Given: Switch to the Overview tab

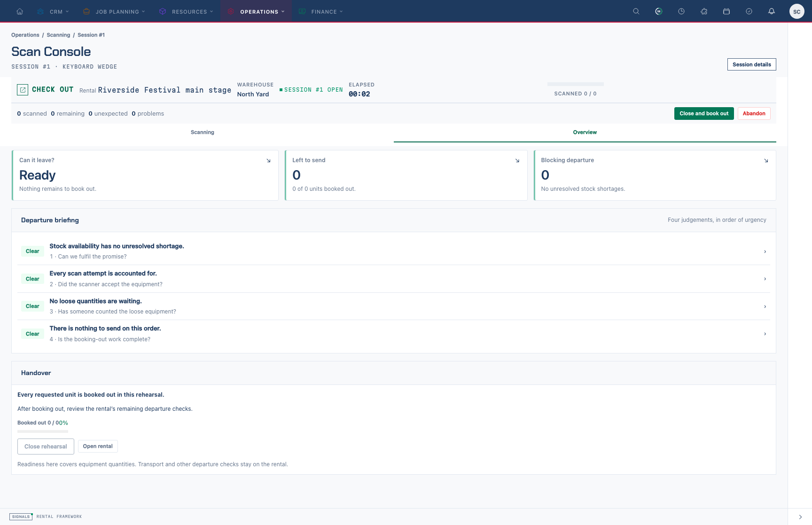Looking at the screenshot, I should tap(585, 133).
